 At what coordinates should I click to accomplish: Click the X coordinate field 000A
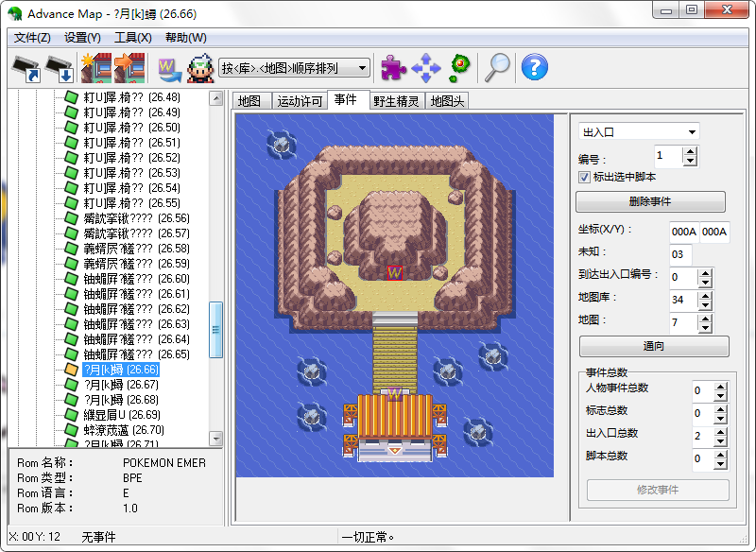pos(684,232)
